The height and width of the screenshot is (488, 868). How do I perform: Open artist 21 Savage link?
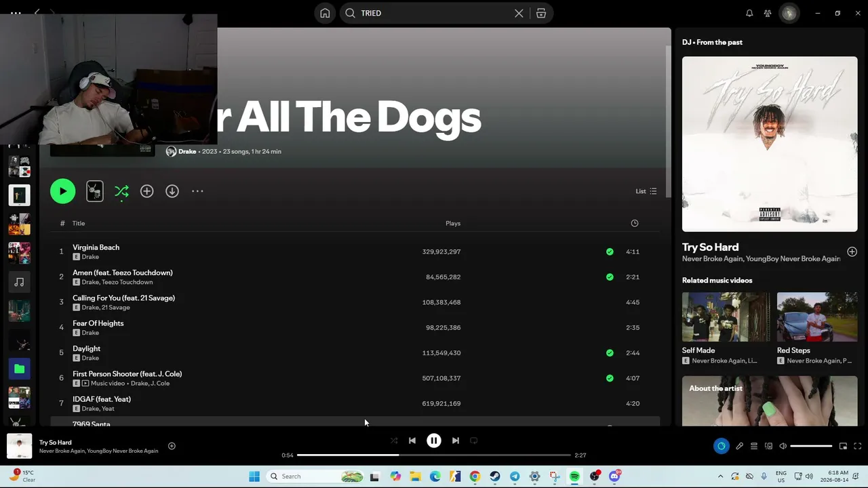click(x=116, y=308)
